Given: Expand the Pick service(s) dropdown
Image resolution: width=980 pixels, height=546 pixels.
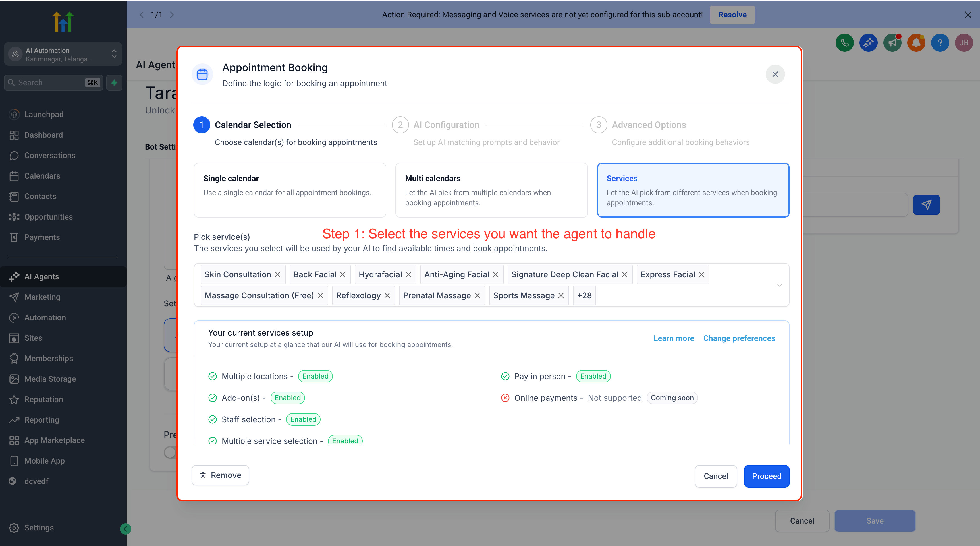Looking at the screenshot, I should click(x=780, y=285).
